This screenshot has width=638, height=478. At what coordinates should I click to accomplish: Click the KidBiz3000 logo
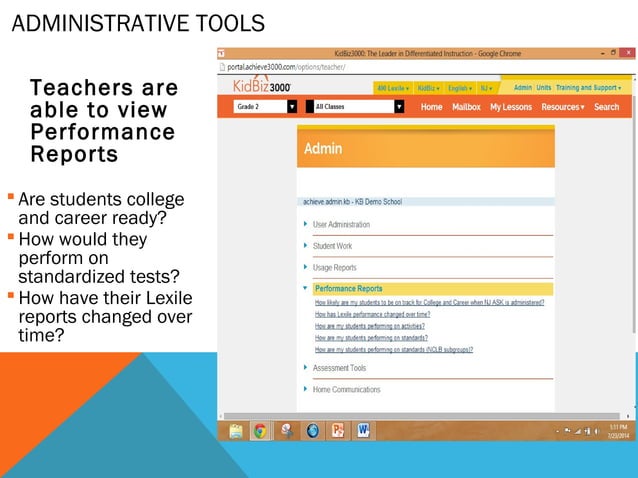[262, 85]
